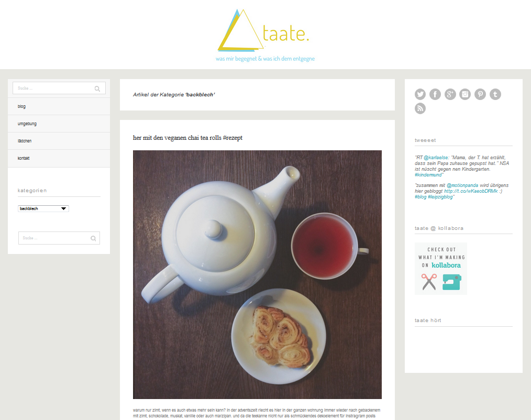Click the kollabora badge image

coord(441,269)
